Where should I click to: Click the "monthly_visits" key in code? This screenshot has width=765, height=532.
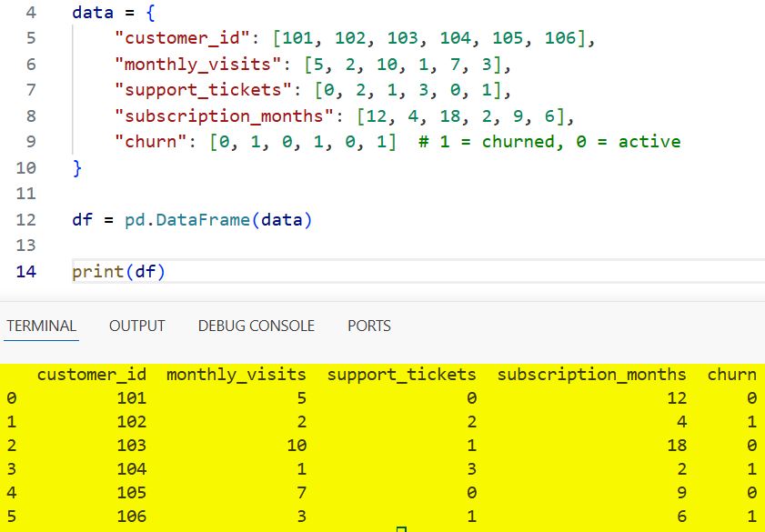tap(198, 64)
